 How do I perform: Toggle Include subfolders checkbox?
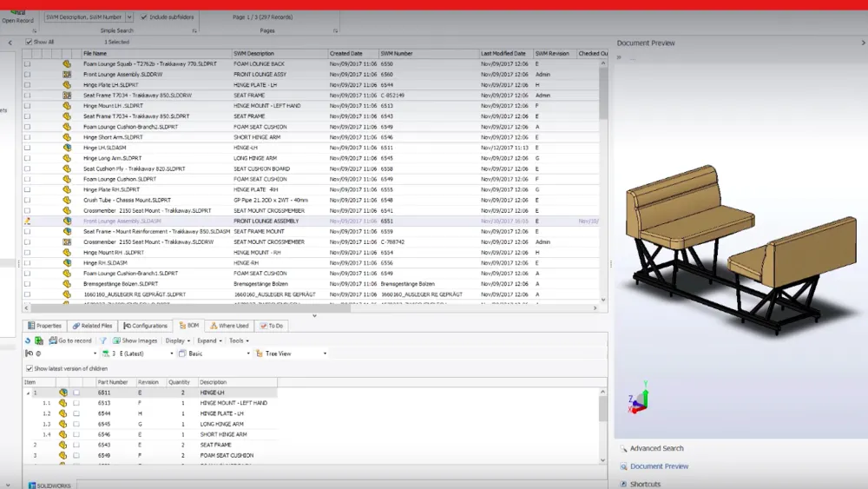144,17
